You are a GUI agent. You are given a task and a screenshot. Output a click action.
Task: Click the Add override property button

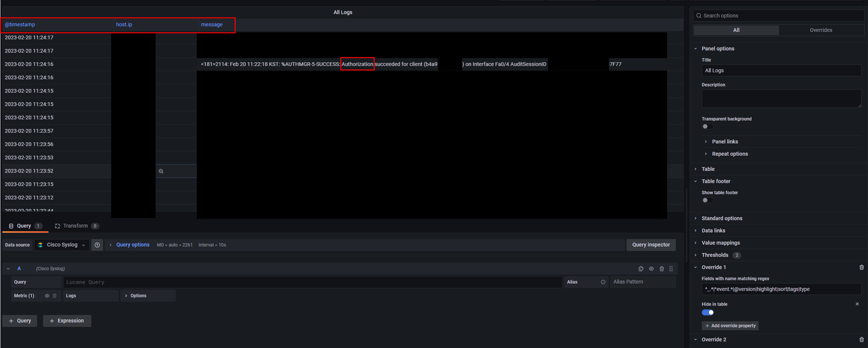pos(730,326)
